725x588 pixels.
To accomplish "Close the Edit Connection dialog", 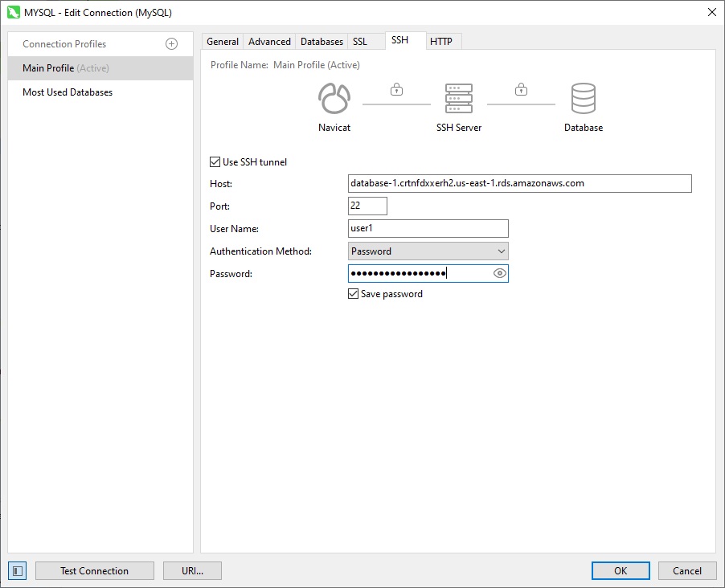I will click(x=712, y=13).
